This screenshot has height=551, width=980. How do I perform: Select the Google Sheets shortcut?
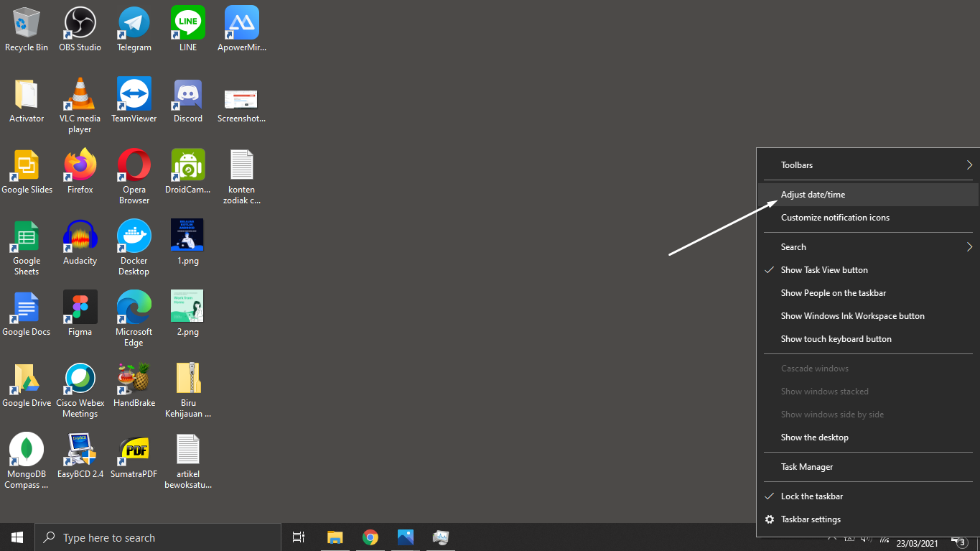(27, 236)
